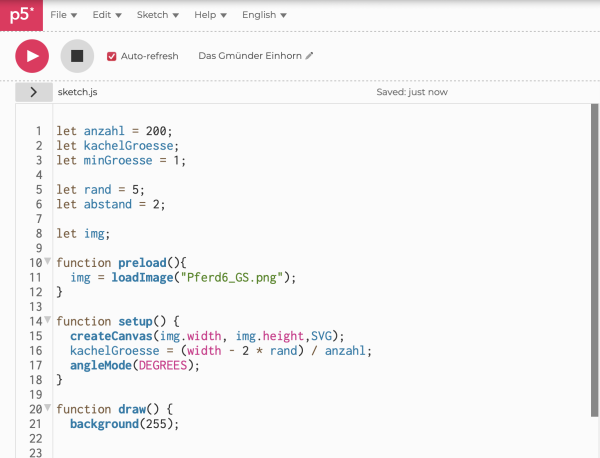The height and width of the screenshot is (458, 600).
Task: Collapse the draw function fold arrow
Action: pyautogui.click(x=47, y=409)
